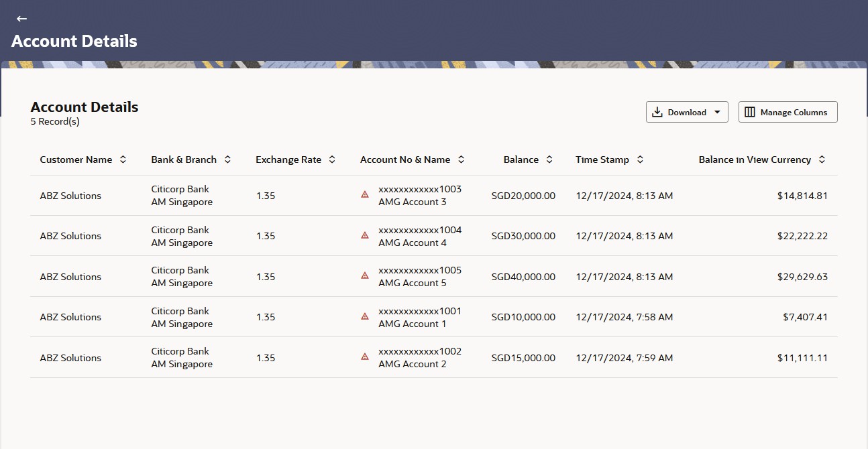
Task: Click the download icon on the Download button
Action: (x=658, y=112)
